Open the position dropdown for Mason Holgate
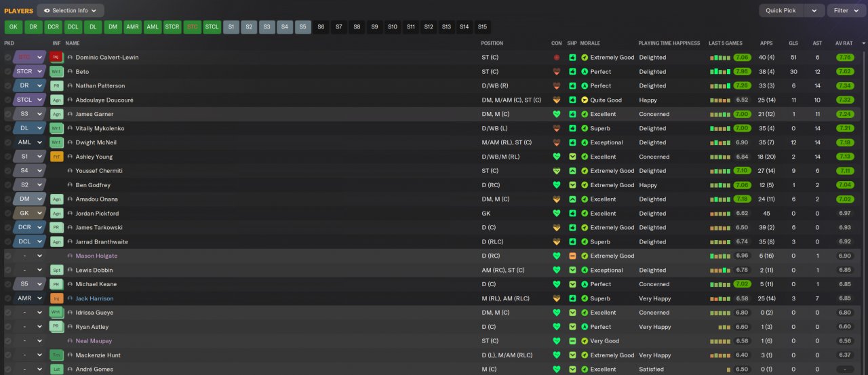The image size is (868, 375). coord(29,256)
